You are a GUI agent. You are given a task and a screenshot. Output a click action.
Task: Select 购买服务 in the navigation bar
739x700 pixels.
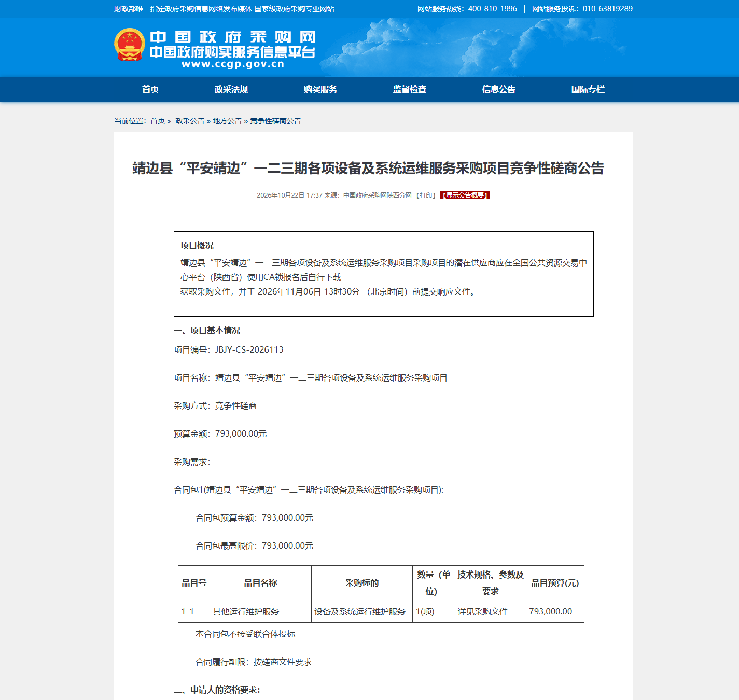320,89
